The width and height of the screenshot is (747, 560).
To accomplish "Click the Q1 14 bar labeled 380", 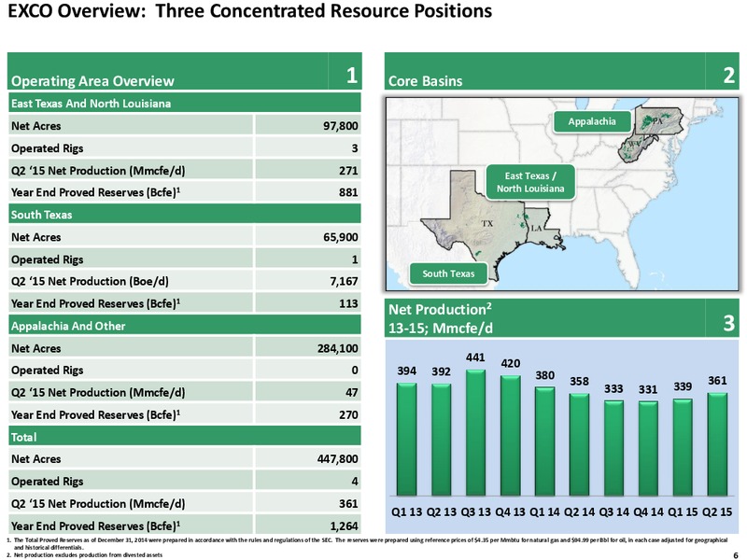I will tap(544, 441).
